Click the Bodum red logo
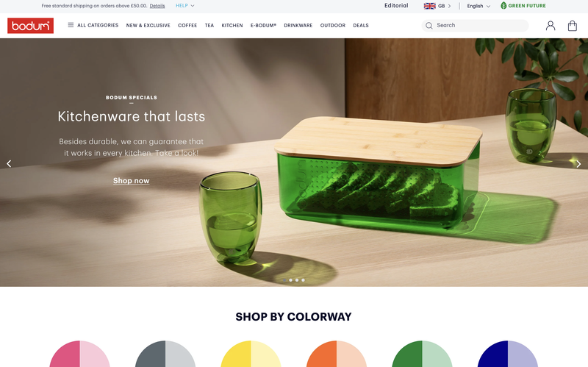 [x=30, y=26]
